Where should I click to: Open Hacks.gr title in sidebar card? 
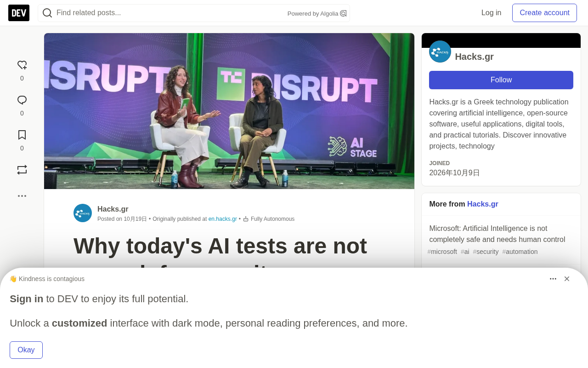pos(474,57)
